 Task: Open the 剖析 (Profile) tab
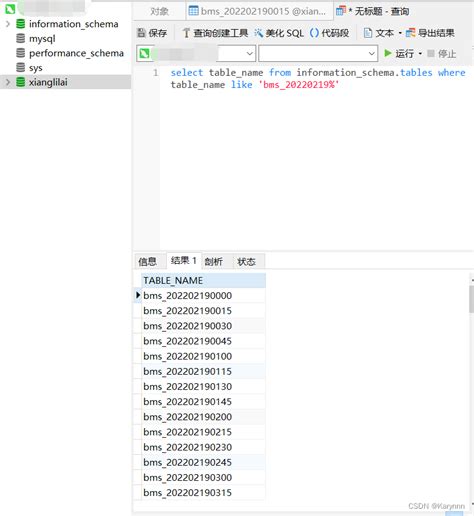[214, 261]
